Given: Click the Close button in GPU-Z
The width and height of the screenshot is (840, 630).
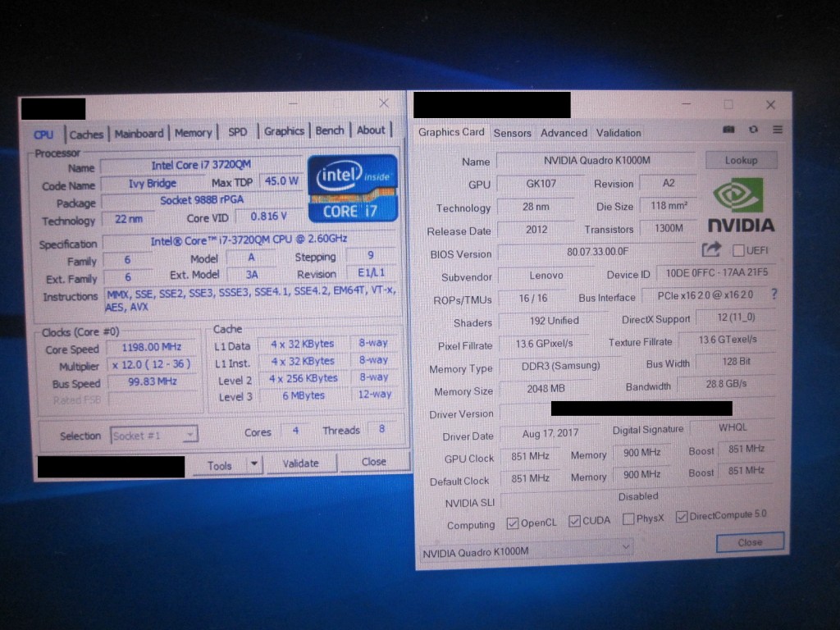Looking at the screenshot, I should (x=750, y=542).
